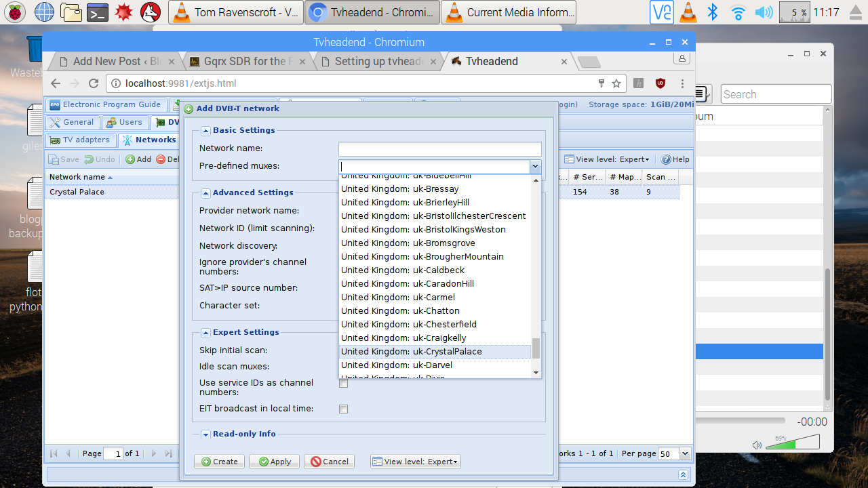Bookmark this page with the star icon
Image resolution: width=868 pixels, height=488 pixels.
click(x=616, y=83)
